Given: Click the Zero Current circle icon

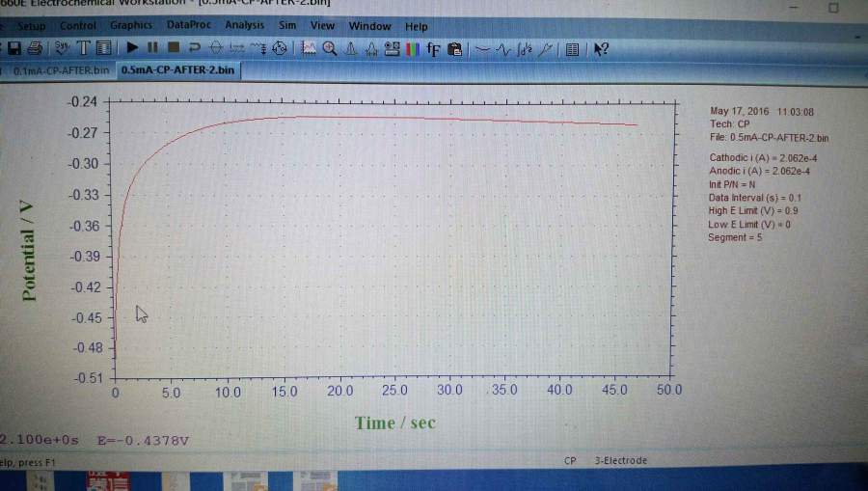Looking at the screenshot, I should coord(216,48).
